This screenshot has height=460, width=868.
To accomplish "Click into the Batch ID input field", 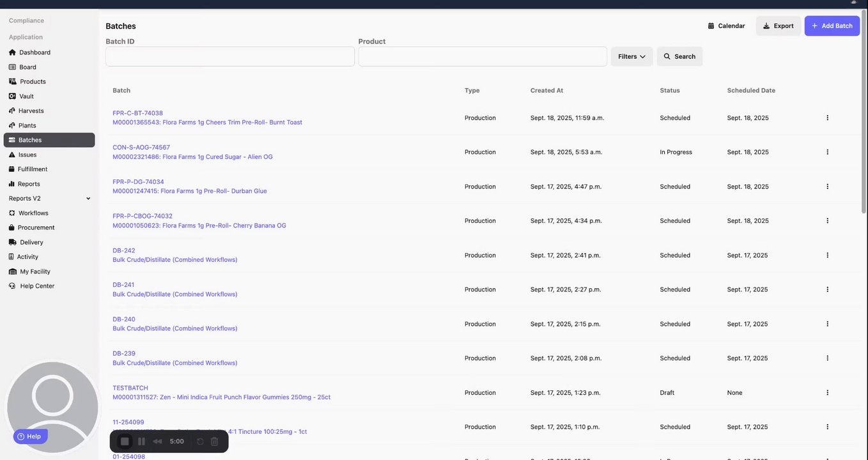I will tap(230, 56).
